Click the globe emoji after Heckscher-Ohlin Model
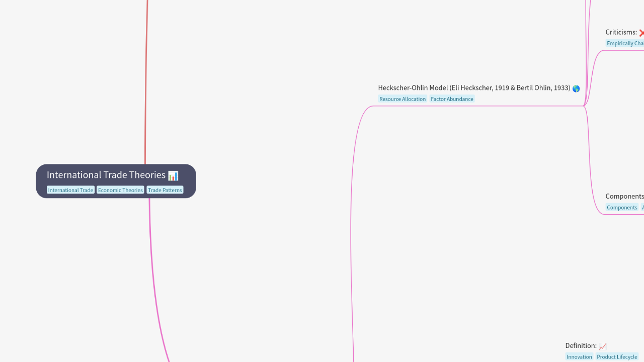This screenshot has height=362, width=644. [576, 88]
